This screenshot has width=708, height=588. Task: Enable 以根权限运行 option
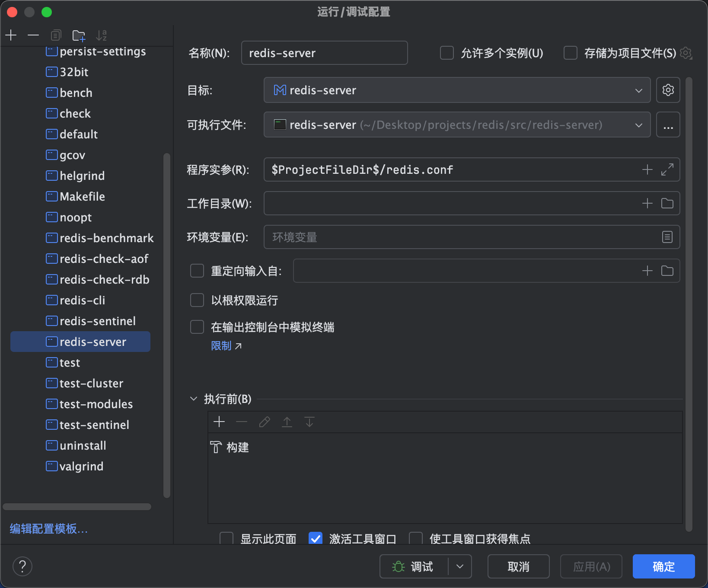[x=197, y=300]
